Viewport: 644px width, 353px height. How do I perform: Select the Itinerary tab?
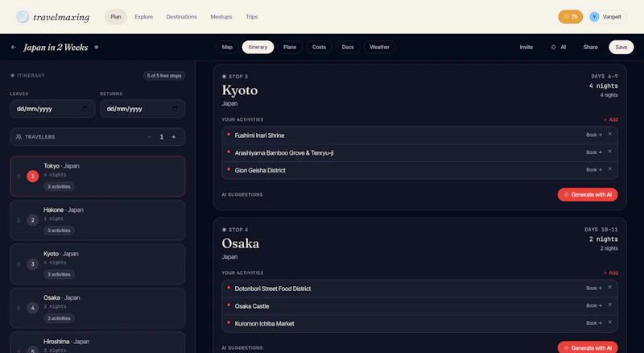[258, 48]
